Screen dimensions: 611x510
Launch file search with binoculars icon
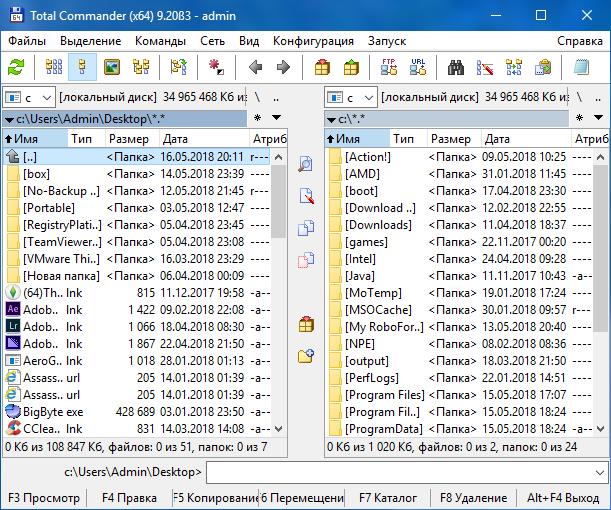456,68
